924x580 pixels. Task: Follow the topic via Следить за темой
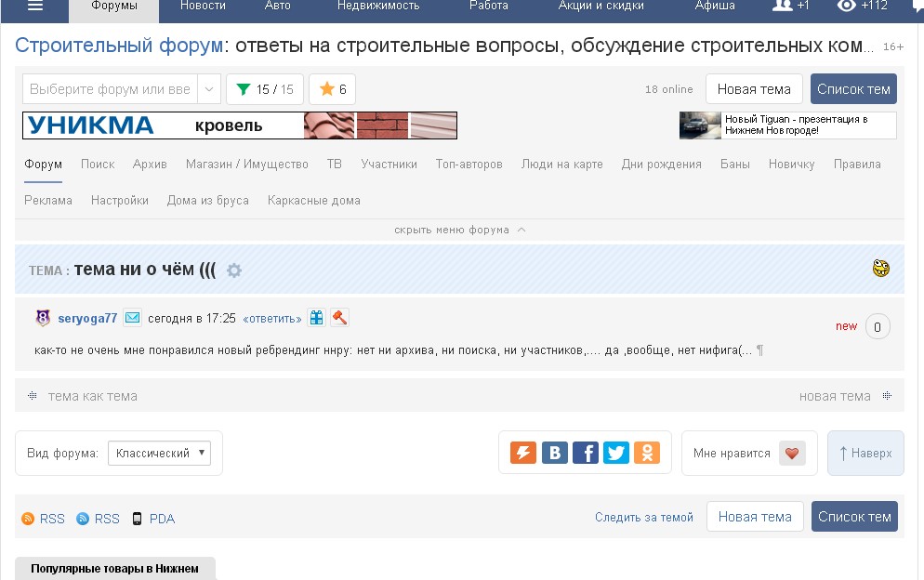point(645,518)
